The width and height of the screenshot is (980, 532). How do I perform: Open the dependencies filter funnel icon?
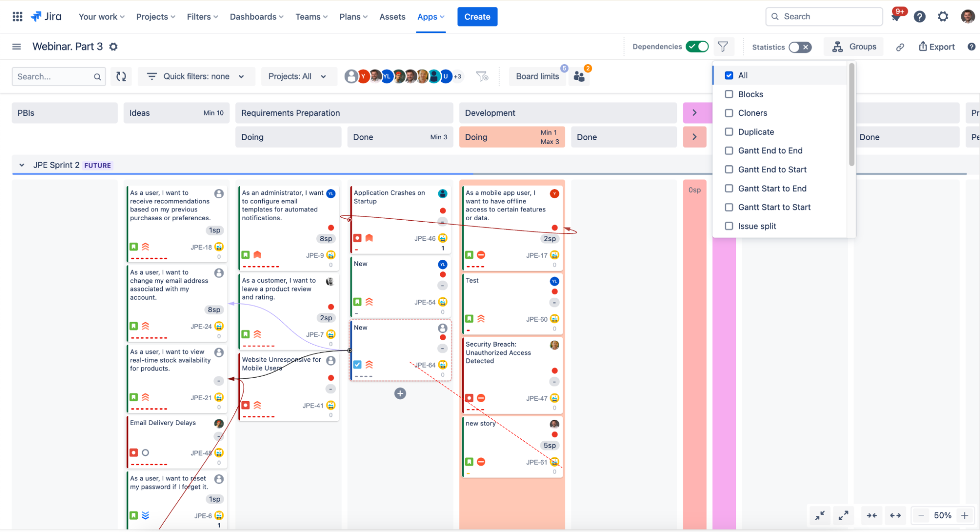(x=723, y=47)
